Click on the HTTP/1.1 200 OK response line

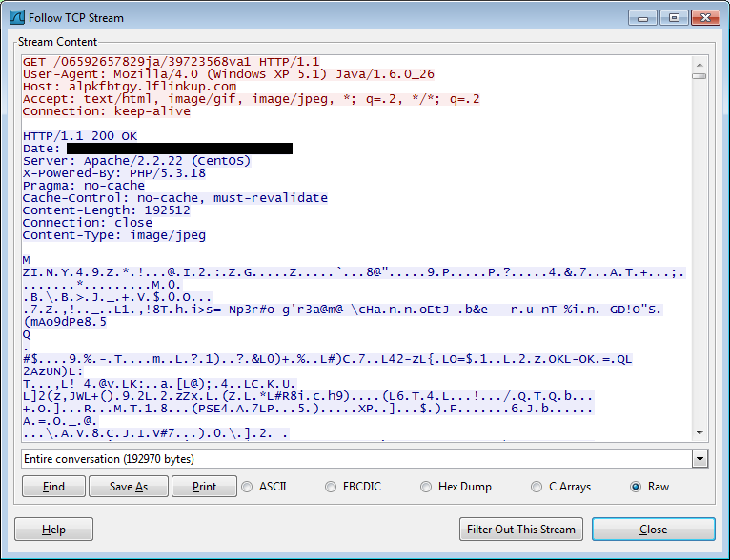point(80,136)
